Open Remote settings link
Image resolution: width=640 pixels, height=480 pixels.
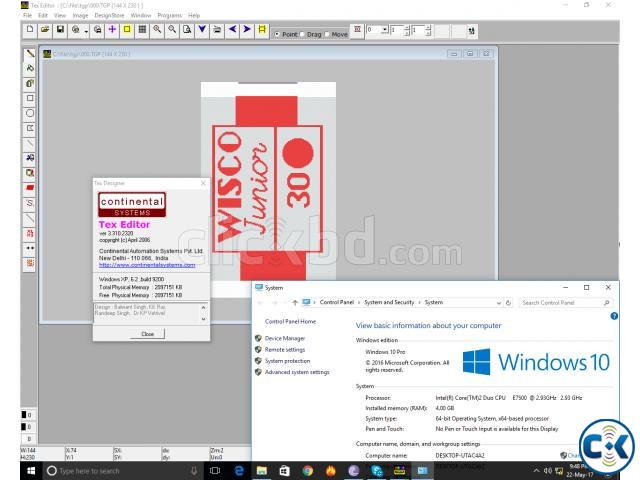285,350
